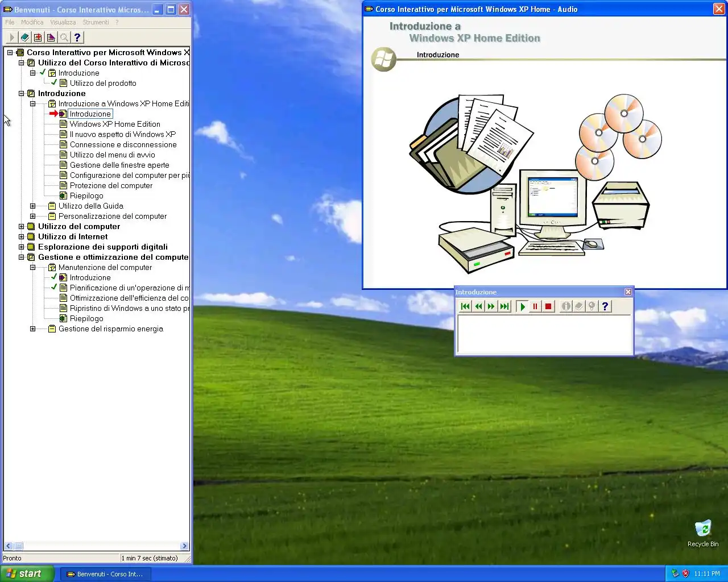This screenshot has width=728, height=582.
Task: Fast forward the lesson in Introduzione player
Action: click(491, 306)
